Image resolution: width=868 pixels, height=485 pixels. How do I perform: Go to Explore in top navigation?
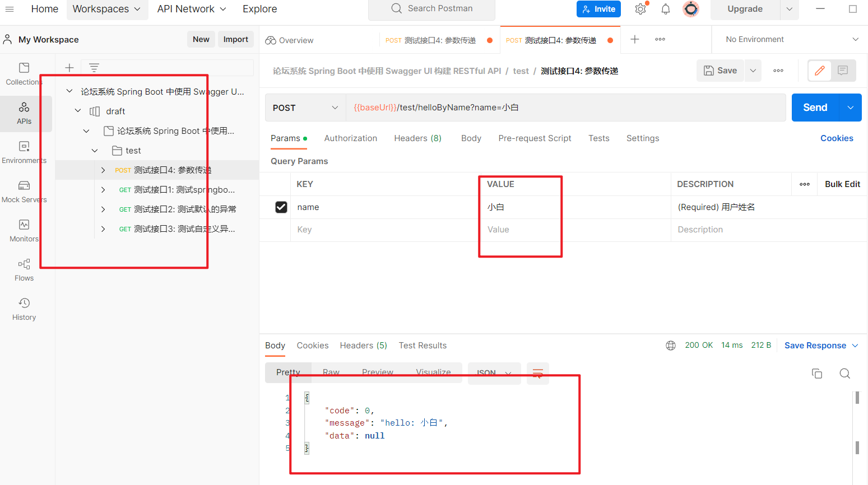[260, 9]
